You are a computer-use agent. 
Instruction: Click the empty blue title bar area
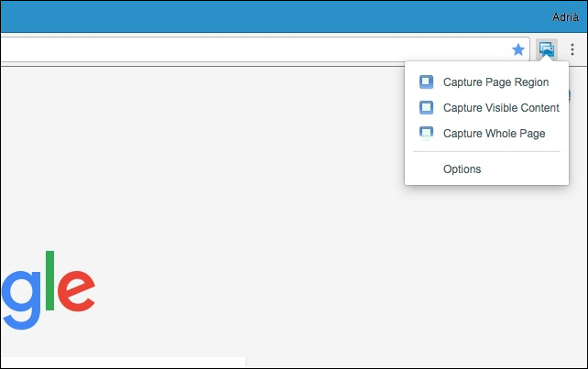[275, 16]
